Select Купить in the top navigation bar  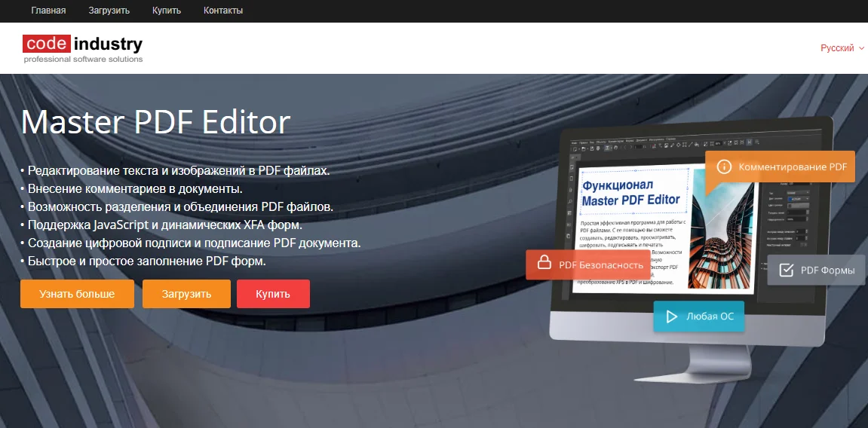point(167,11)
